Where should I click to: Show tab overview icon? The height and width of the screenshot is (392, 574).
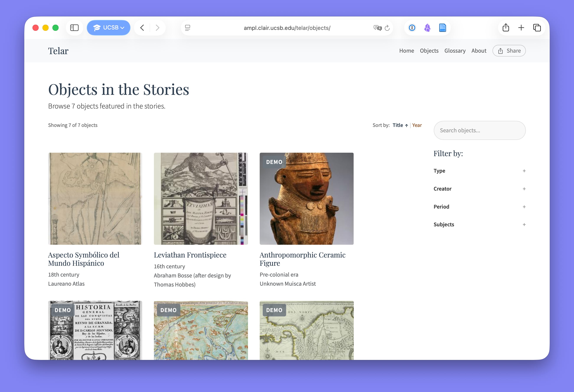coord(537,28)
